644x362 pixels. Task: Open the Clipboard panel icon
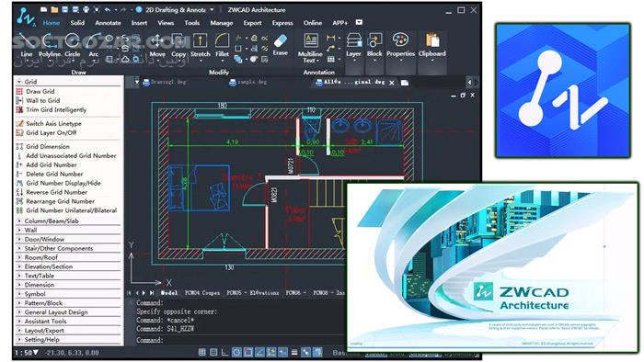(432, 46)
